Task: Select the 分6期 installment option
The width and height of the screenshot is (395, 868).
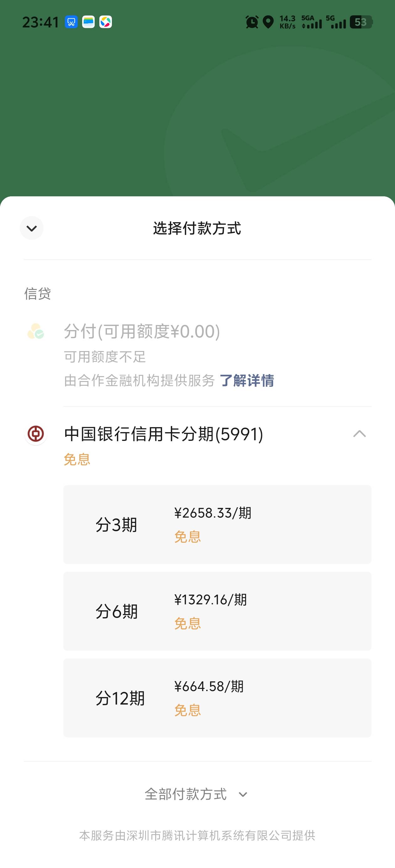Action: [x=217, y=611]
